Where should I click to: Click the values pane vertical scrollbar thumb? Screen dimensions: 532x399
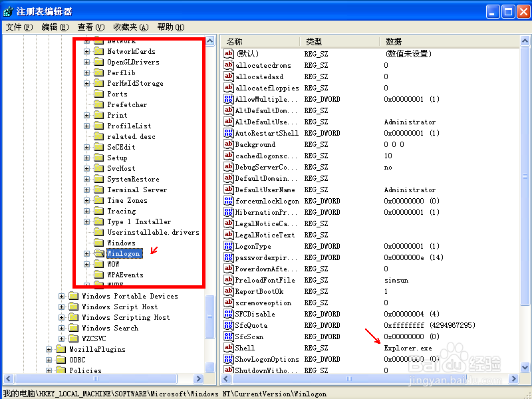(x=525, y=176)
